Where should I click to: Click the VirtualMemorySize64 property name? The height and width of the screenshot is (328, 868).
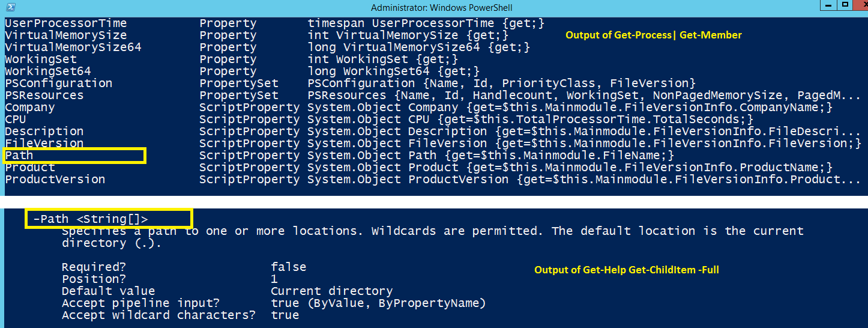[x=73, y=47]
